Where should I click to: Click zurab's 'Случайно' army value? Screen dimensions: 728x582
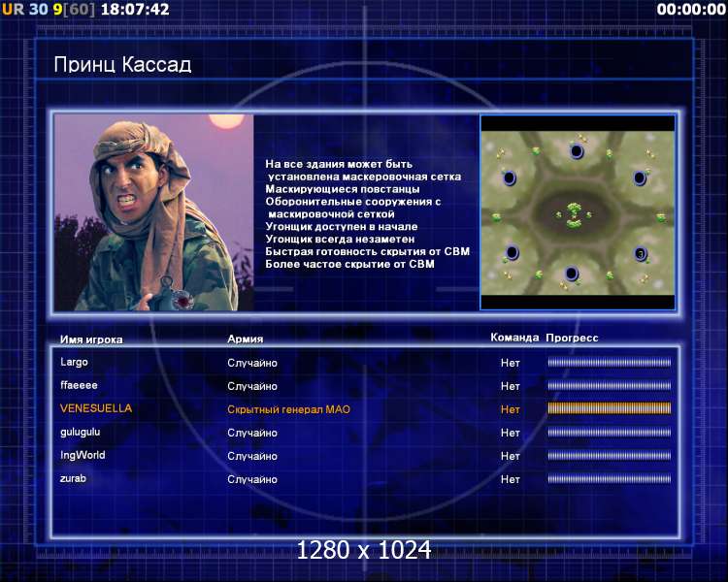click(252, 479)
